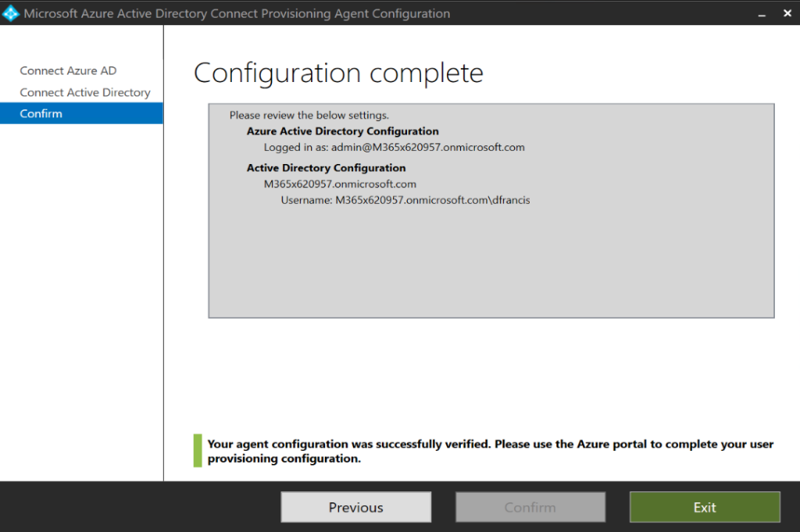Minimize the configuration wizard window
This screenshot has height=532, width=800.
click(760, 13)
